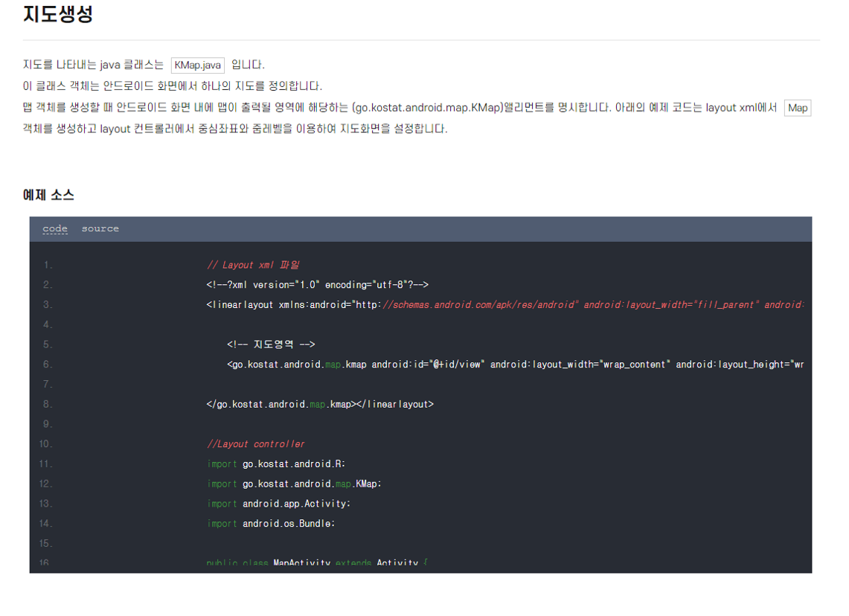Click the 예제 소스 subheading
The height and width of the screenshot is (616, 849).
pos(48,196)
